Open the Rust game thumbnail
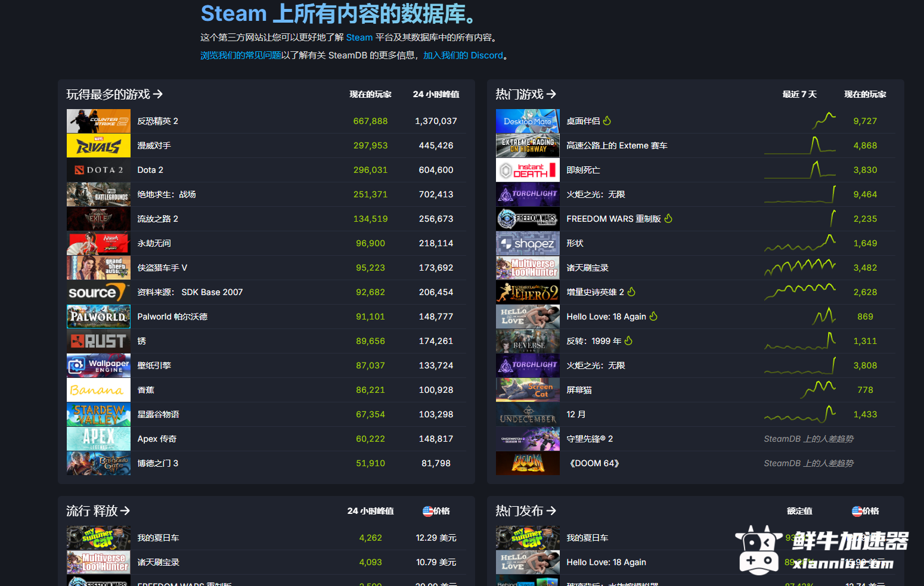 (98, 341)
